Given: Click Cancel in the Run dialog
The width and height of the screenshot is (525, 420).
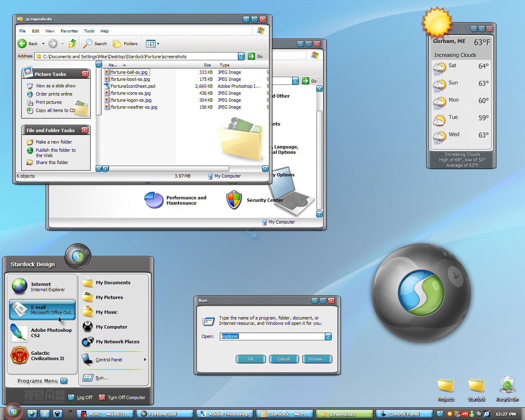Looking at the screenshot, I should (x=284, y=359).
